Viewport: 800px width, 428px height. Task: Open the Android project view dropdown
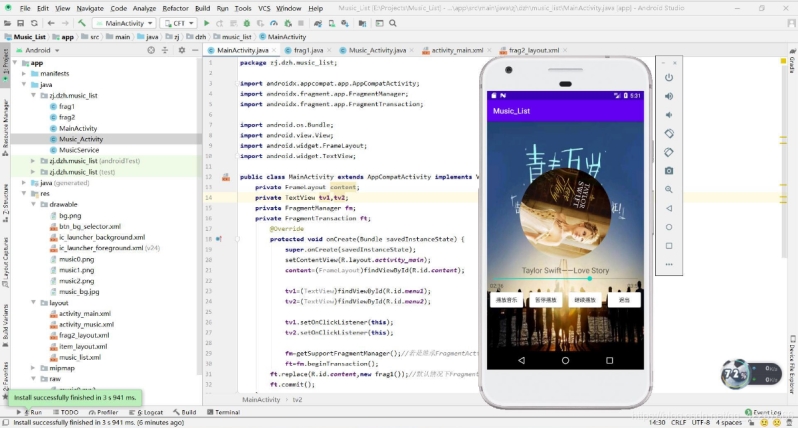click(40, 49)
